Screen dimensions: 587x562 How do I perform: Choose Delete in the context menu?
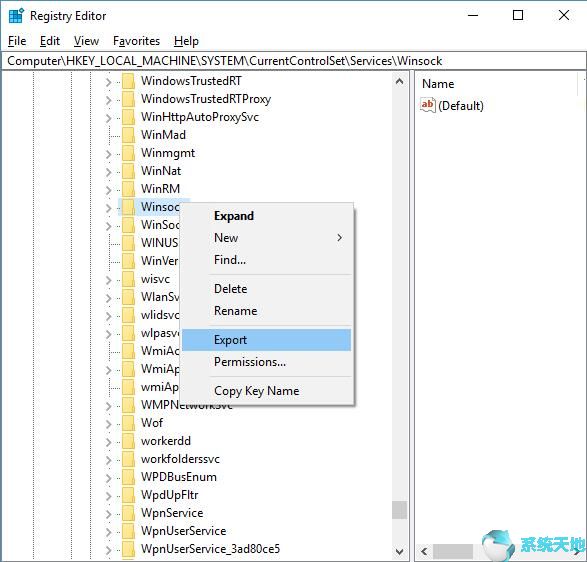267,289
